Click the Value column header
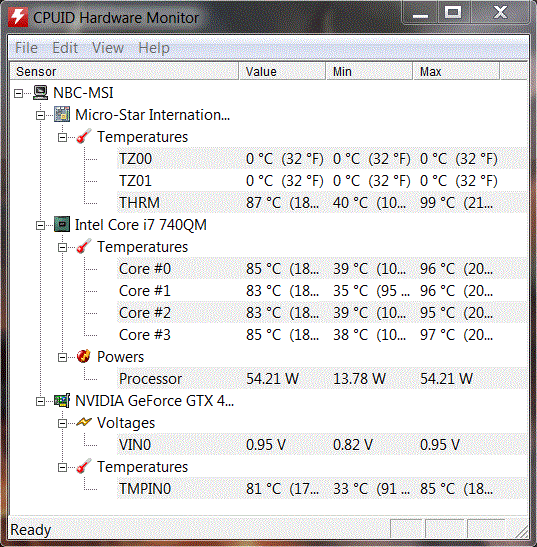The height and width of the screenshot is (547, 537). point(282,72)
